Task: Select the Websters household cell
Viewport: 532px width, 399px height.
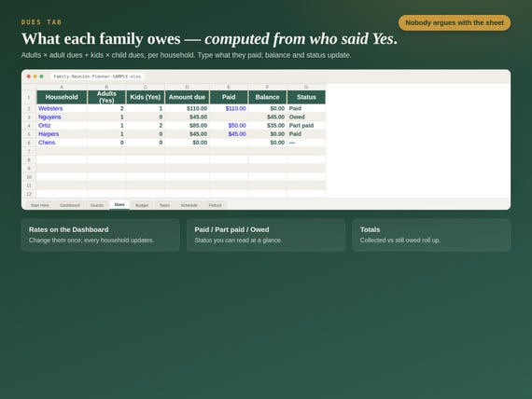Action: click(x=62, y=108)
